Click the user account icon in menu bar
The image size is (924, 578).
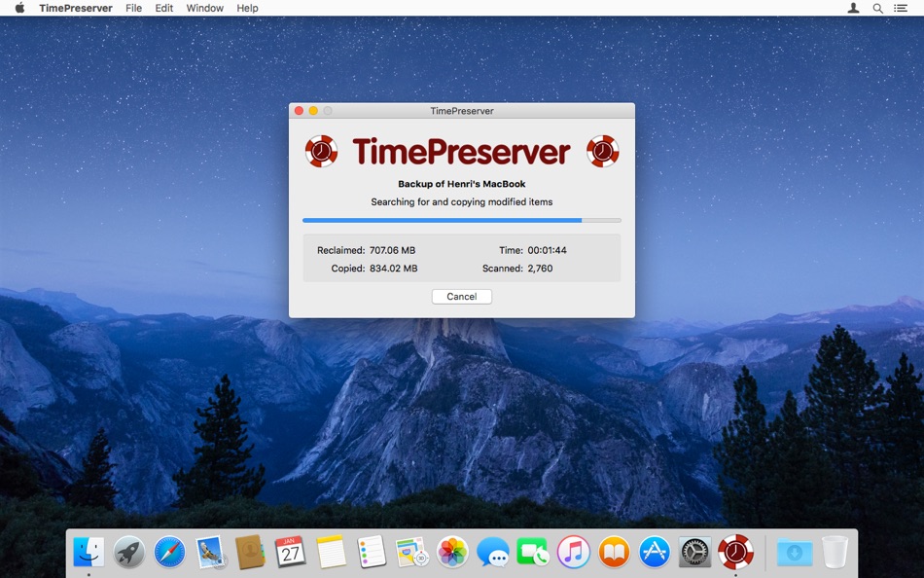click(x=853, y=8)
